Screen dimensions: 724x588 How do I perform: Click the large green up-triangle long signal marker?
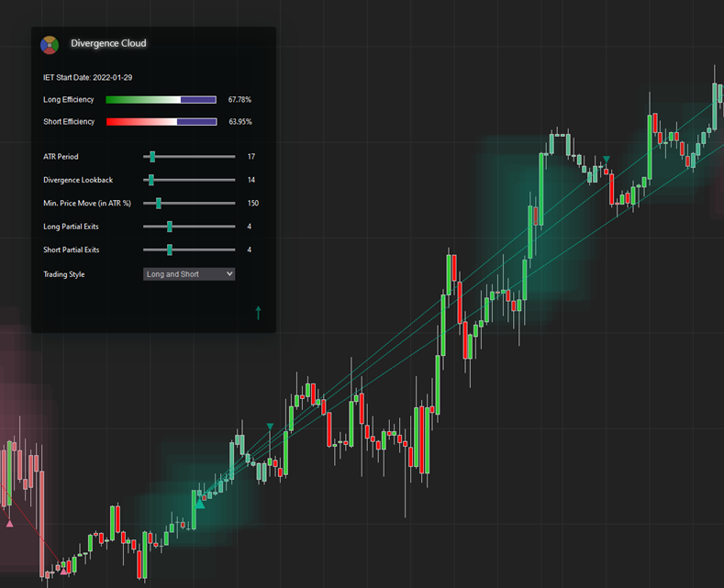pos(200,504)
